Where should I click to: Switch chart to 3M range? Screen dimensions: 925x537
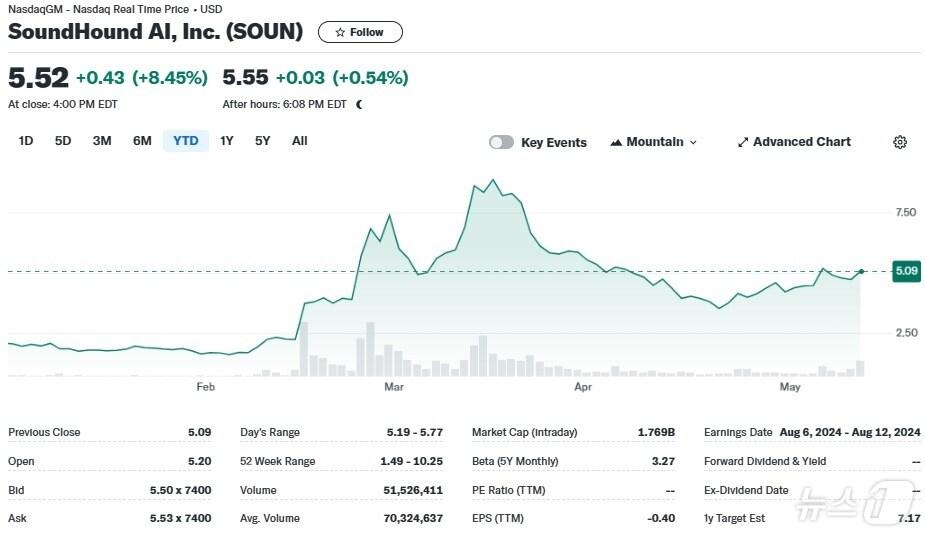[102, 141]
